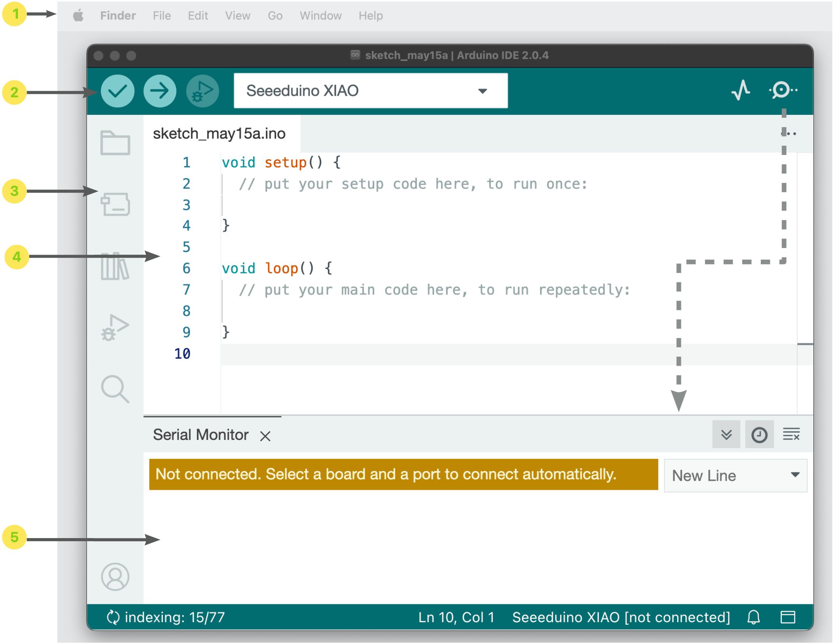Viewport: 834px width, 644px height.
Task: Click the Verify checkmark button
Action: point(118,91)
